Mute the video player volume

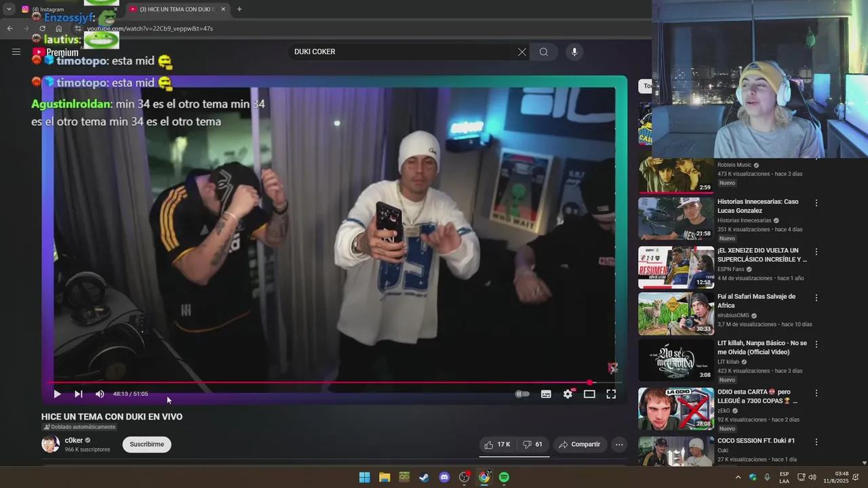click(x=100, y=394)
